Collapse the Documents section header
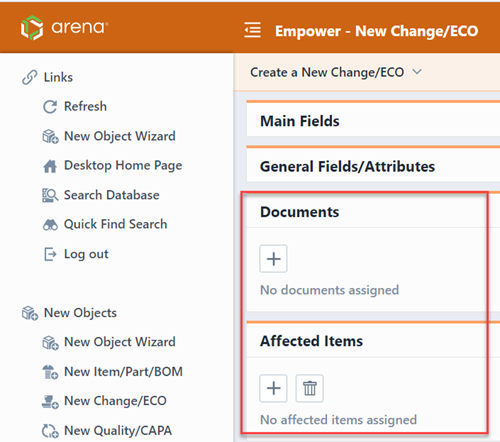This screenshot has width=500, height=442. click(373, 212)
